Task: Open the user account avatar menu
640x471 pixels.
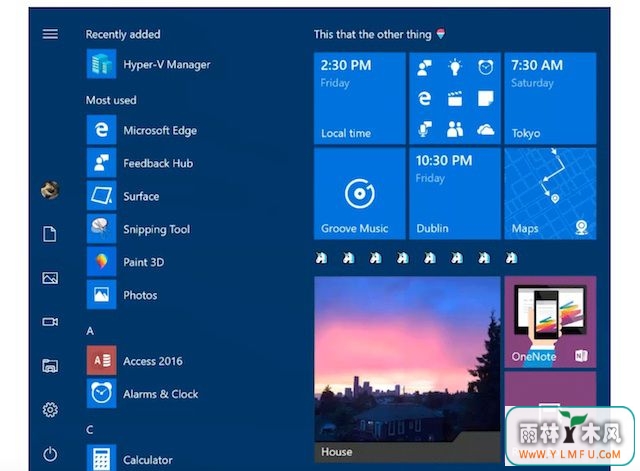Action: pos(50,190)
